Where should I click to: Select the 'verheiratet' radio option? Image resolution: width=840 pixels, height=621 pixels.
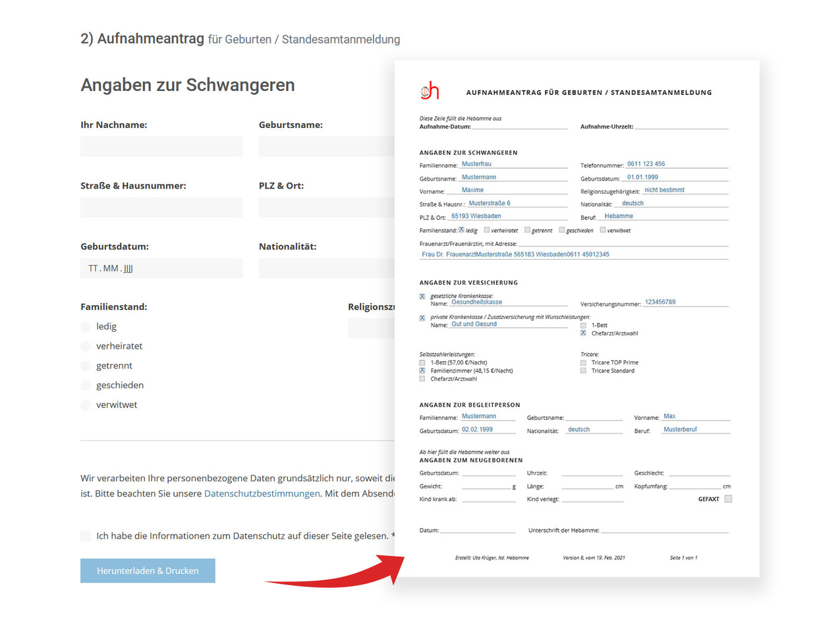pos(86,346)
